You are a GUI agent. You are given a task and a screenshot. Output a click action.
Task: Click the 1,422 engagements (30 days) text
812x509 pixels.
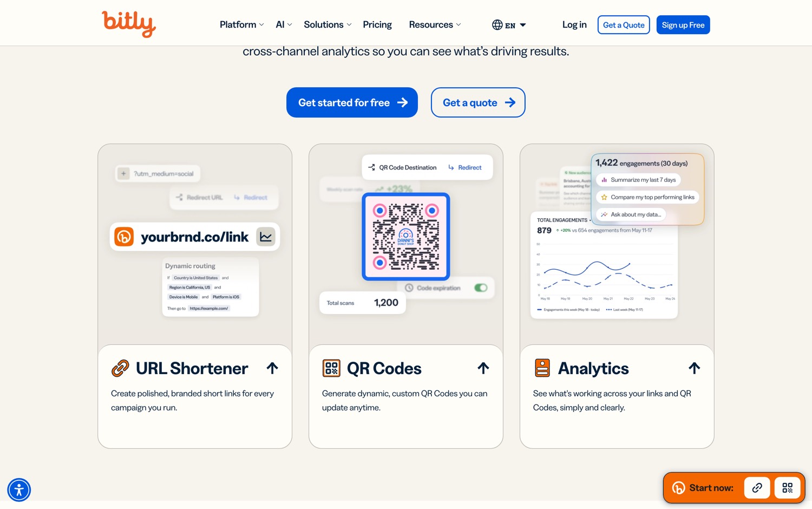(641, 163)
